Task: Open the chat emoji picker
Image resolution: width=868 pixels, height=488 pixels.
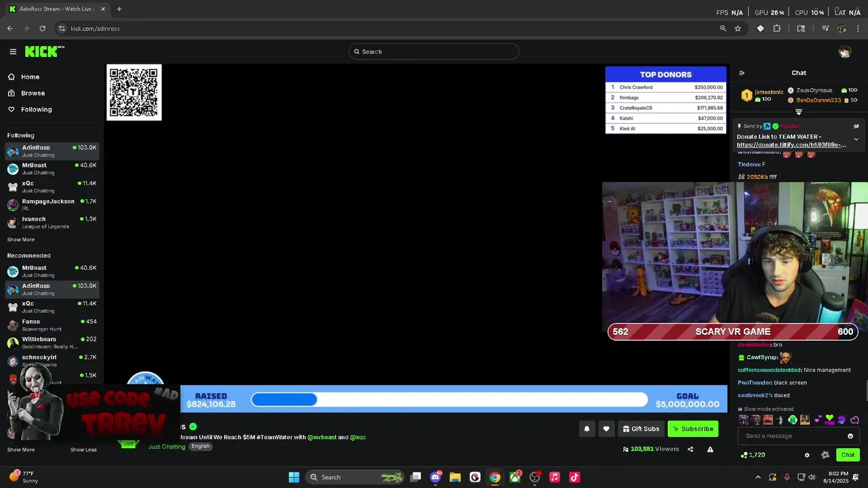Action: (x=850, y=436)
